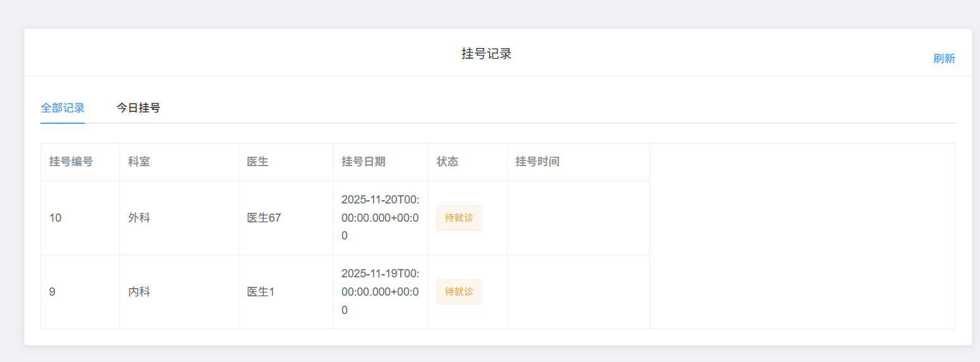Open the 今日挂号 tab
The image size is (980, 362).
tap(138, 108)
